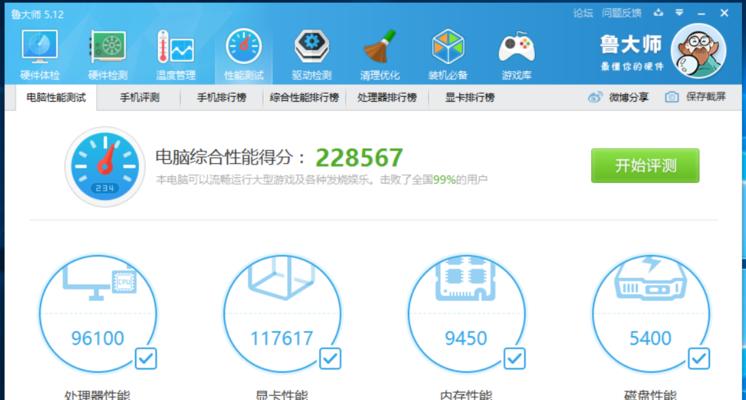Uncheck the memory test checkbox

(514, 359)
